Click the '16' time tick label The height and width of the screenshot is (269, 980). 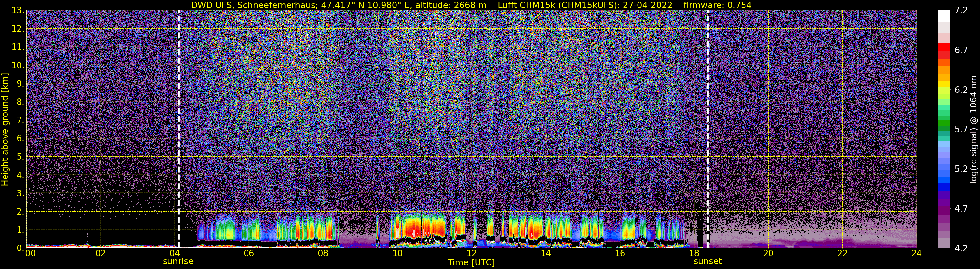pyautogui.click(x=620, y=253)
